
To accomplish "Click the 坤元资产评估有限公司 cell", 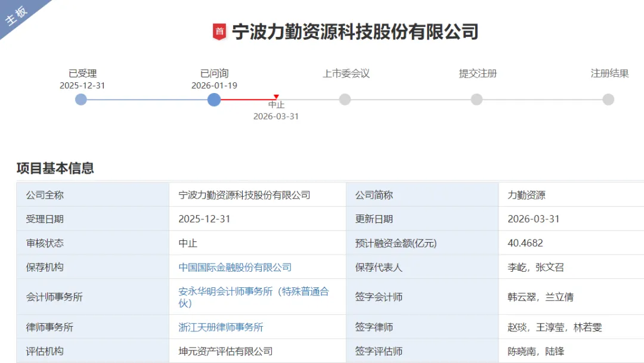I will pos(258,351).
